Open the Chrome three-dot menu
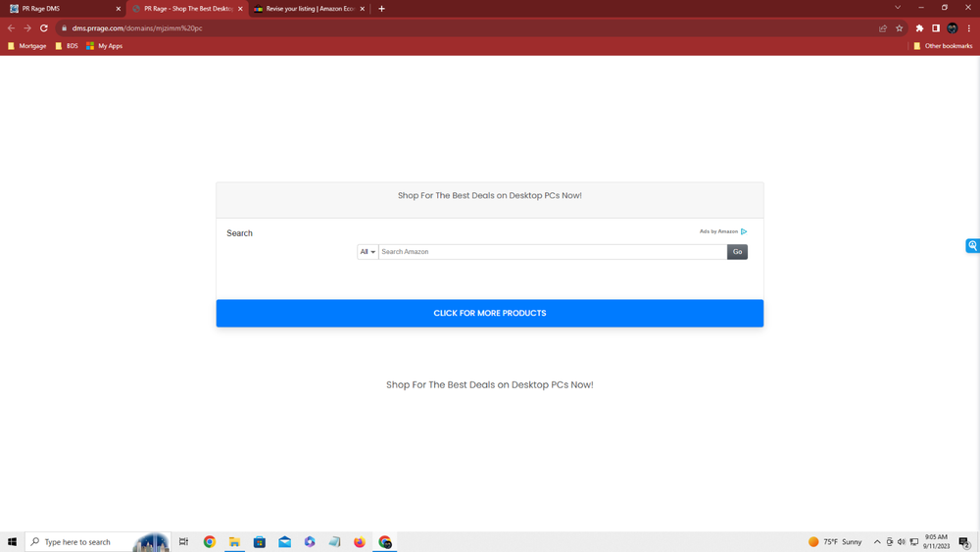The image size is (980, 552). (969, 28)
